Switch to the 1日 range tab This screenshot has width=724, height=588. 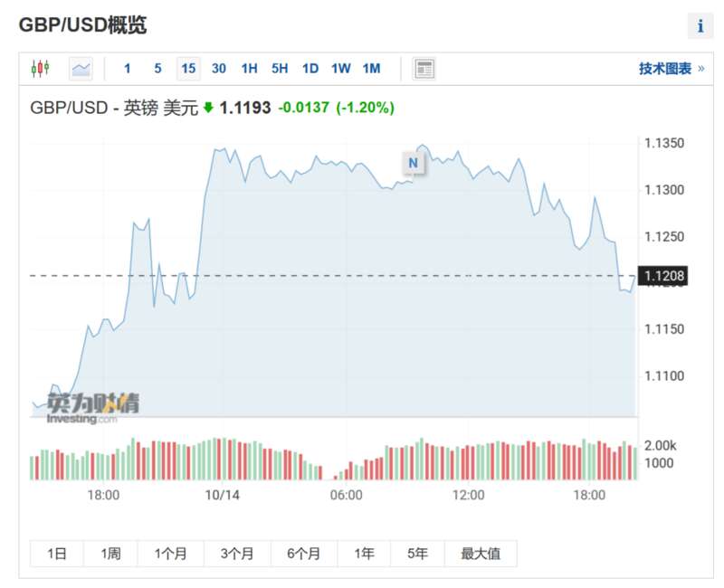57,554
